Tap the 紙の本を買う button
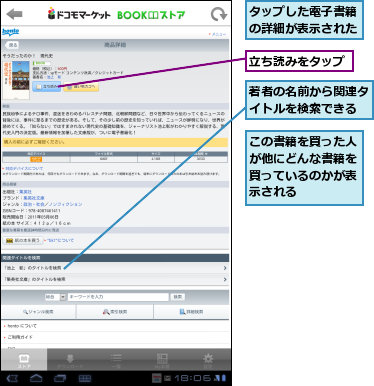374x386 pixels. click(x=23, y=240)
